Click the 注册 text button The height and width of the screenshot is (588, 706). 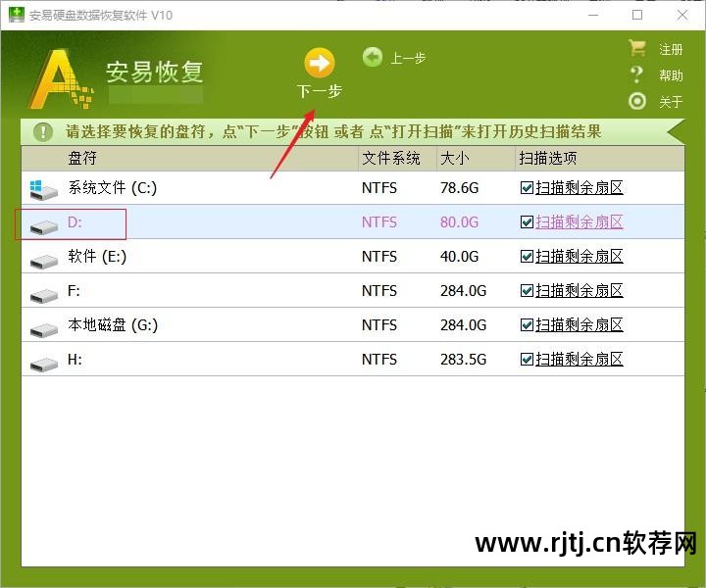tap(671, 49)
